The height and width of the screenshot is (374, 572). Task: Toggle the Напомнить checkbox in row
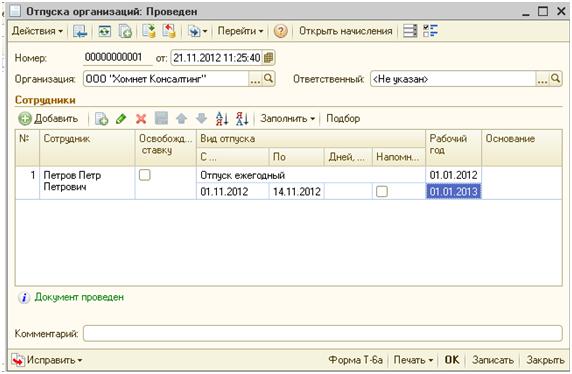coord(382,192)
